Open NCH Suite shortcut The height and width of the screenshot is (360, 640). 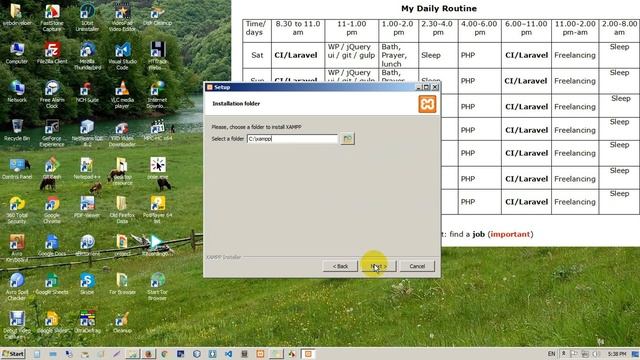(87, 91)
